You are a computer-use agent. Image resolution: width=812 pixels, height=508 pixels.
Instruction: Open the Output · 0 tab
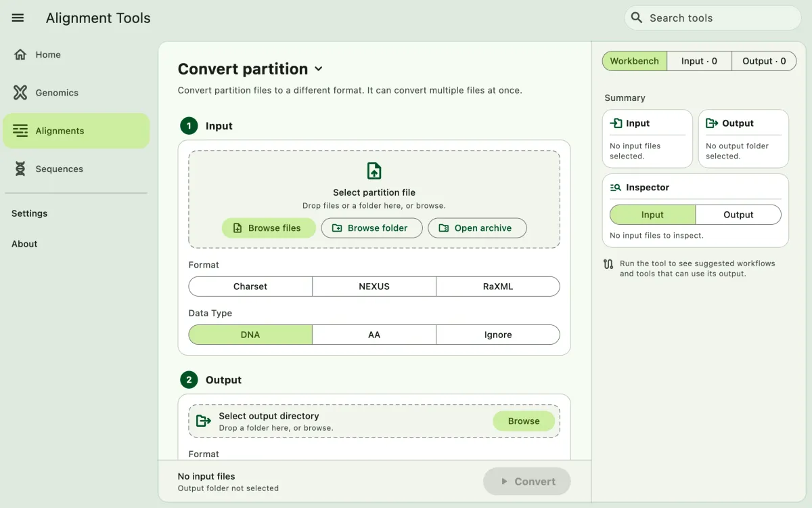(764, 61)
